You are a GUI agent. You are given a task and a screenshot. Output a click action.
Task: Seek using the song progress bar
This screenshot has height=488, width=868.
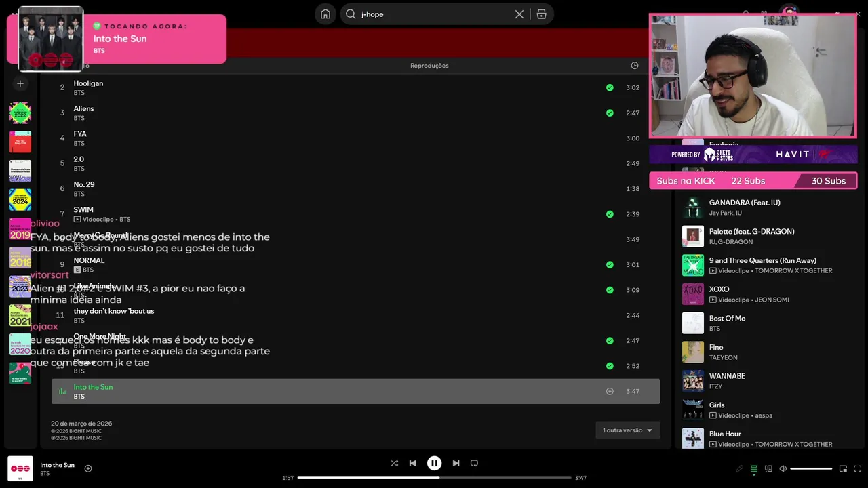[x=434, y=478]
